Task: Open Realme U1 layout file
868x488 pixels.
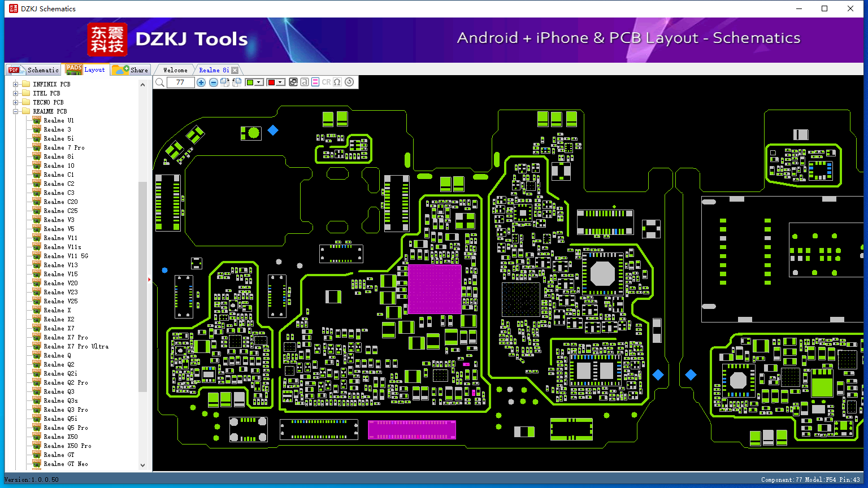Action: 59,120
